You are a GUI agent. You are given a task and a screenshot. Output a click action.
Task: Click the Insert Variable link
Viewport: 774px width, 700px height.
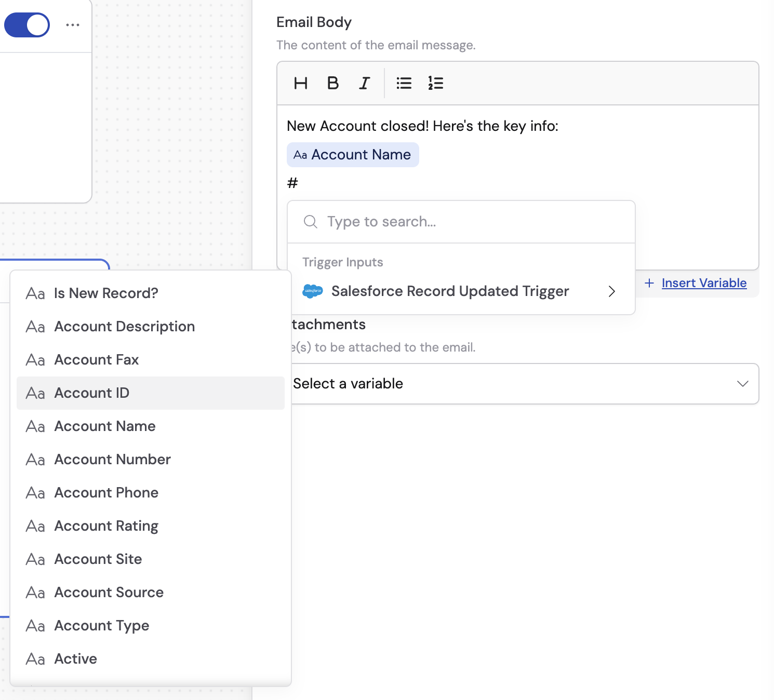tap(703, 283)
